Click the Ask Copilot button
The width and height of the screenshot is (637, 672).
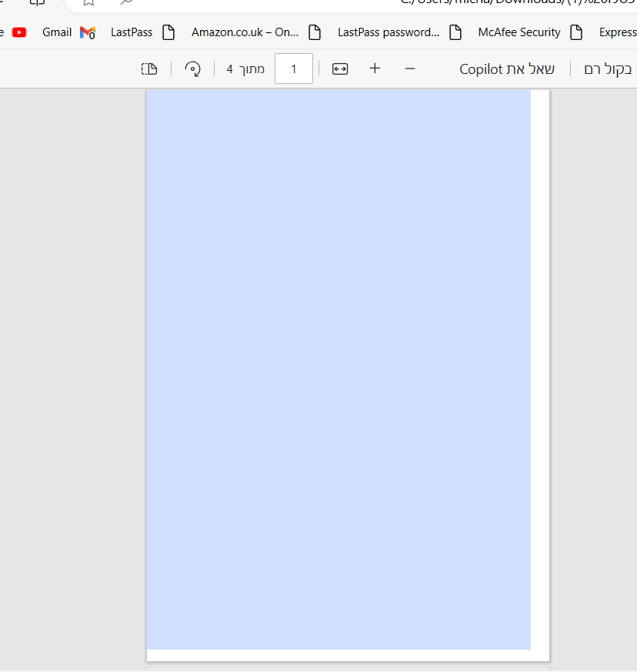507,69
